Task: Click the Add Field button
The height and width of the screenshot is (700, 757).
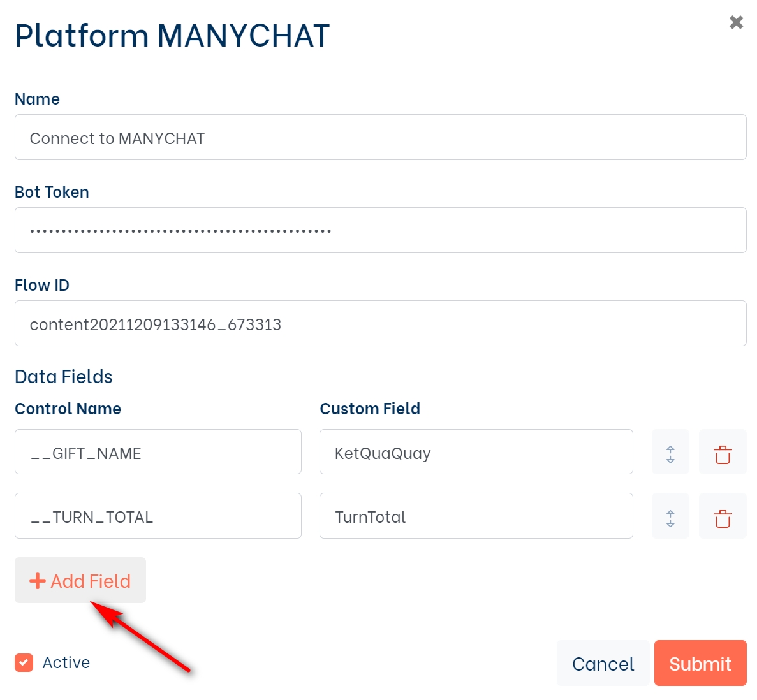Action: 80,580
